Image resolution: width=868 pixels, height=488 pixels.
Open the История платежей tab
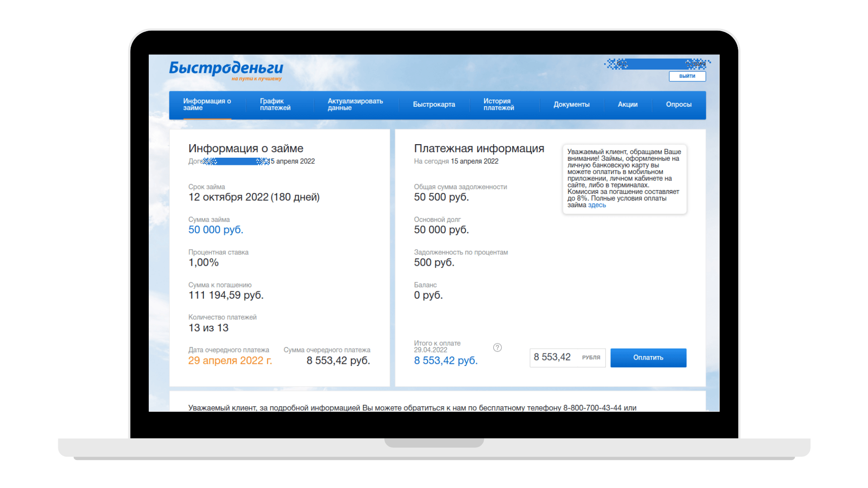[499, 104]
